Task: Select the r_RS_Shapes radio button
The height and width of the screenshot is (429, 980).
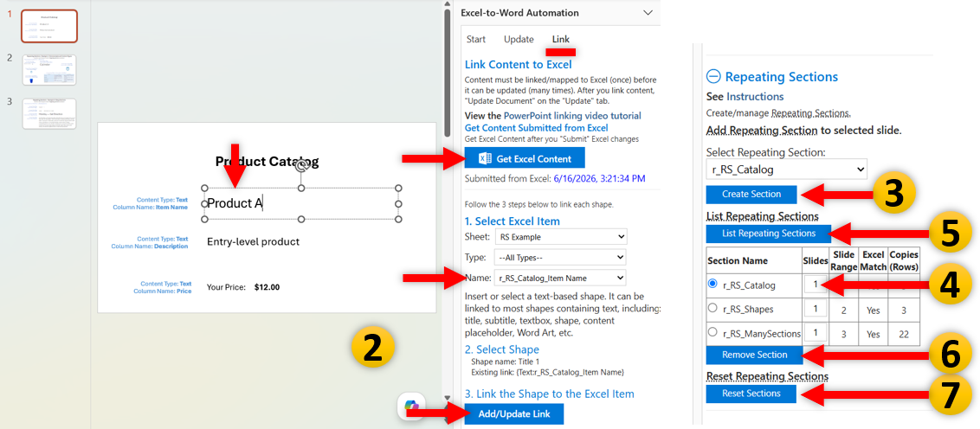Action: click(x=712, y=308)
